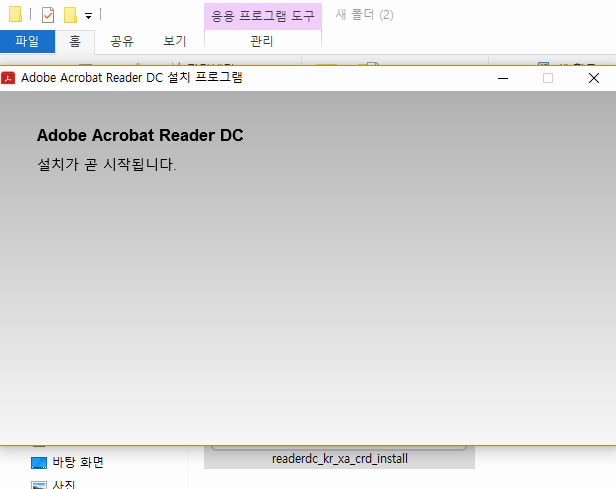This screenshot has width=616, height=489.
Task: Open the 보기 ribbon tab
Action: pos(174,41)
